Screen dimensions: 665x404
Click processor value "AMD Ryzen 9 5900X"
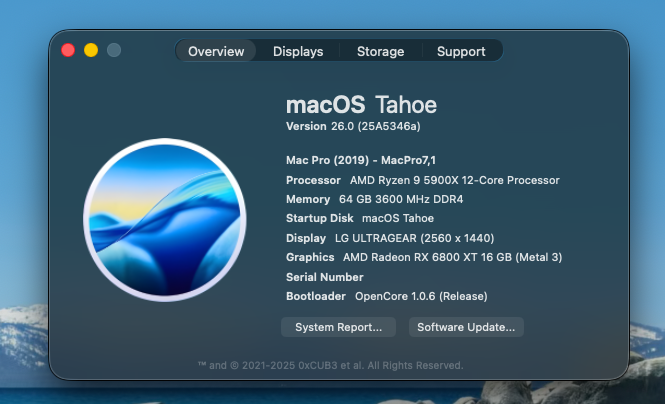click(x=404, y=180)
